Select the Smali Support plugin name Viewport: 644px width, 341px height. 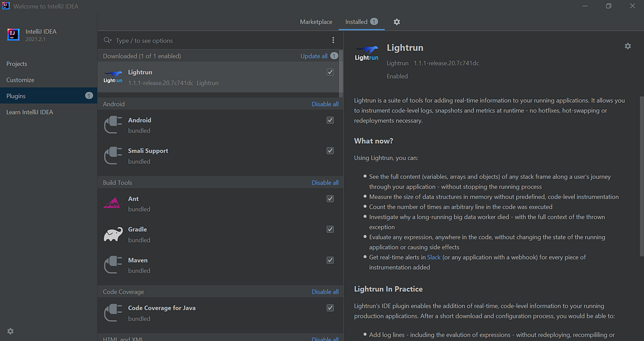pyautogui.click(x=148, y=151)
